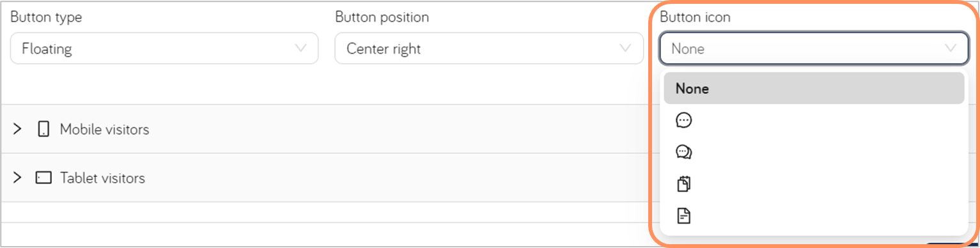Click the Button icon field label
The width and height of the screenshot is (980, 248).
[695, 17]
